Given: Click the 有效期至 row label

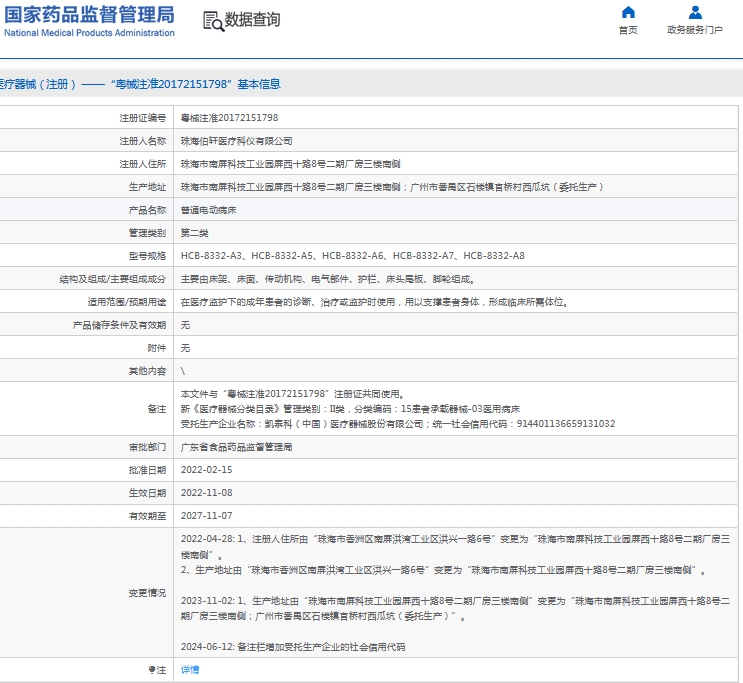Looking at the screenshot, I should tap(147, 516).
